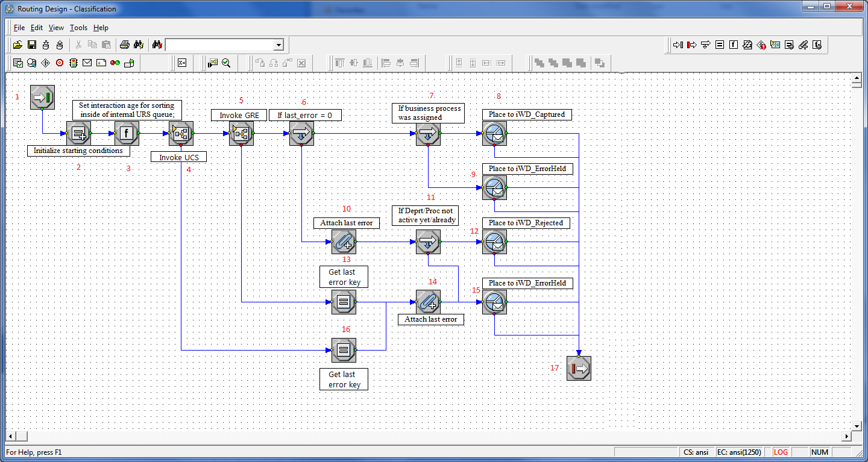The image size is (868, 462).
Task: Click the 'CS: ansi' status bar entry
Action: (x=696, y=452)
